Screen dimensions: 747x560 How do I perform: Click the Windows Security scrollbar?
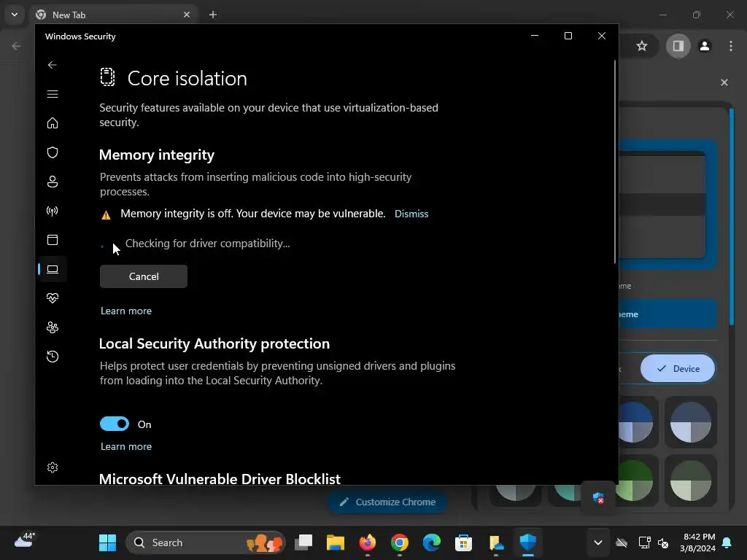tap(615, 162)
